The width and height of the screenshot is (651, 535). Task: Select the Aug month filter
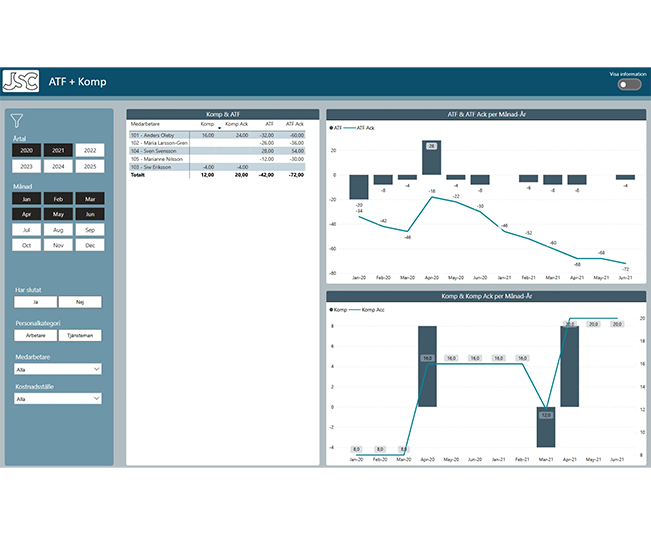[x=58, y=230]
